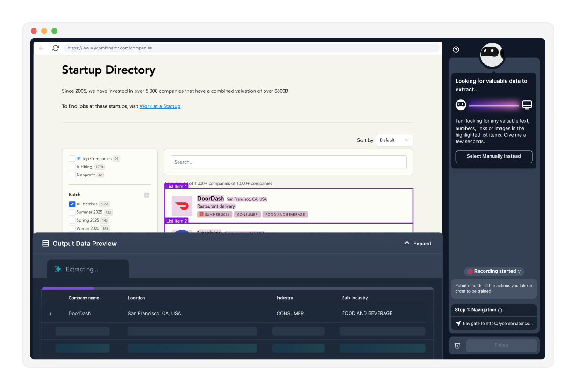Click San Francisco, CA, USA table cell
The image size is (578, 392).
coord(154,314)
